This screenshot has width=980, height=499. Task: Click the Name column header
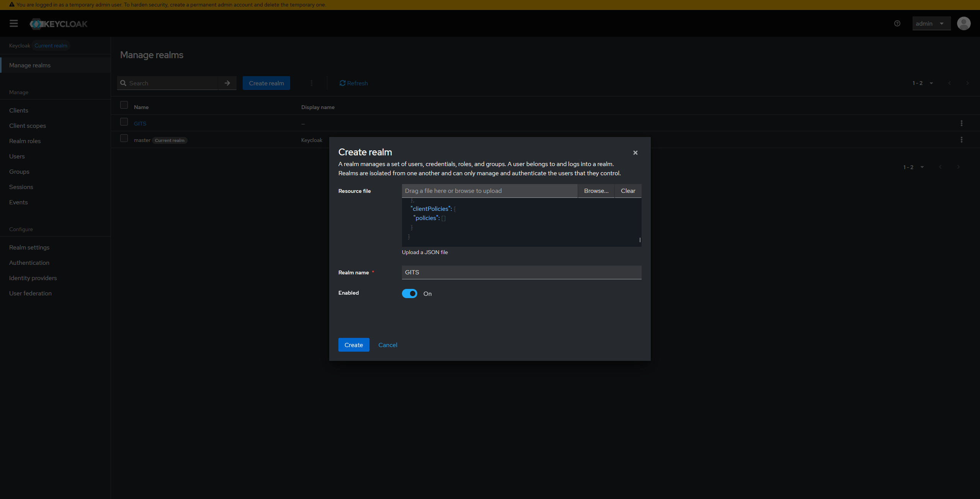[141, 107]
